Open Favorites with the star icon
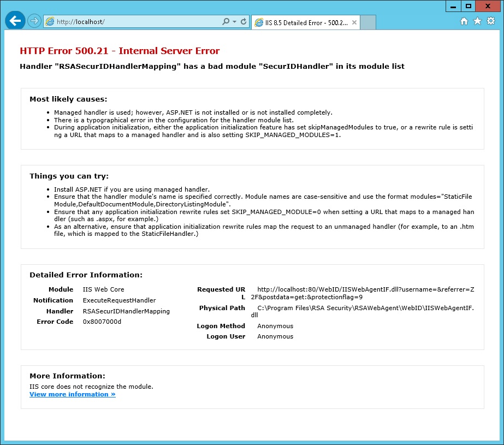This screenshot has height=445, width=504. (477, 21)
